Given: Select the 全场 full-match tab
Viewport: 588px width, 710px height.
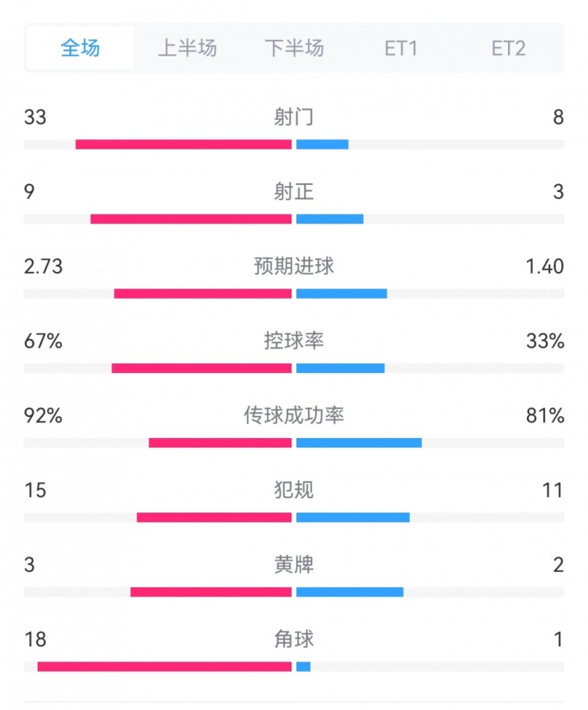Looking at the screenshot, I should click(80, 49).
